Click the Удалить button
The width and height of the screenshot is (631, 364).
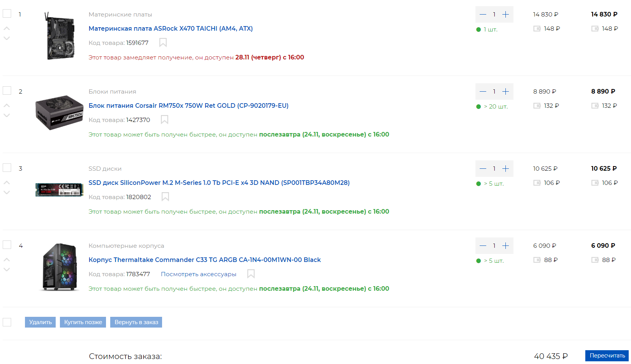[x=40, y=322]
